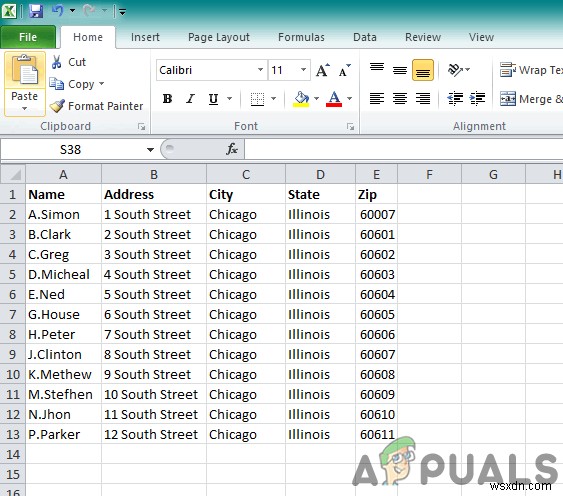Image resolution: width=563 pixels, height=496 pixels.
Task: Select row 7 header
Action: [x=13, y=314]
